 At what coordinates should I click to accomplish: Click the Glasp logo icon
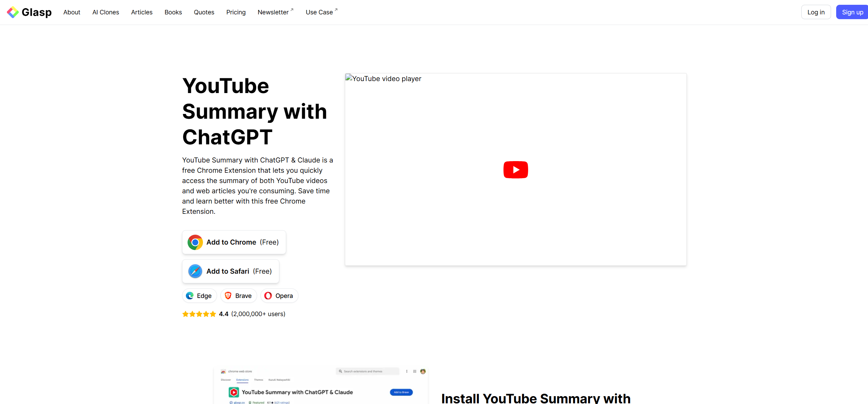coord(13,12)
